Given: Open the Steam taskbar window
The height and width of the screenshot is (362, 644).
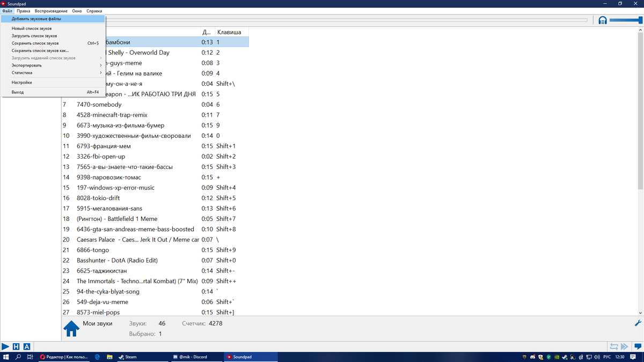Looking at the screenshot, I should pyautogui.click(x=143, y=357).
